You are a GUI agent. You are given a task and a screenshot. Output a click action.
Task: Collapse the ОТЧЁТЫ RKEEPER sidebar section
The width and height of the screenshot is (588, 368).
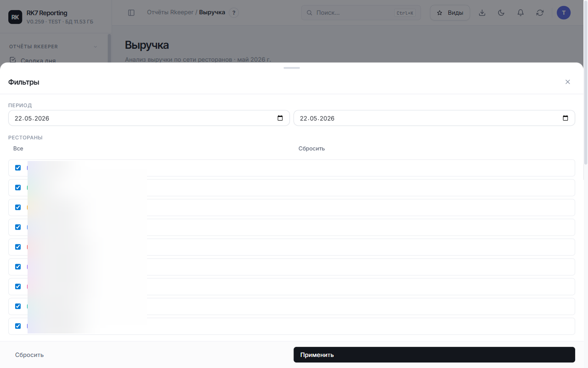coord(96,46)
